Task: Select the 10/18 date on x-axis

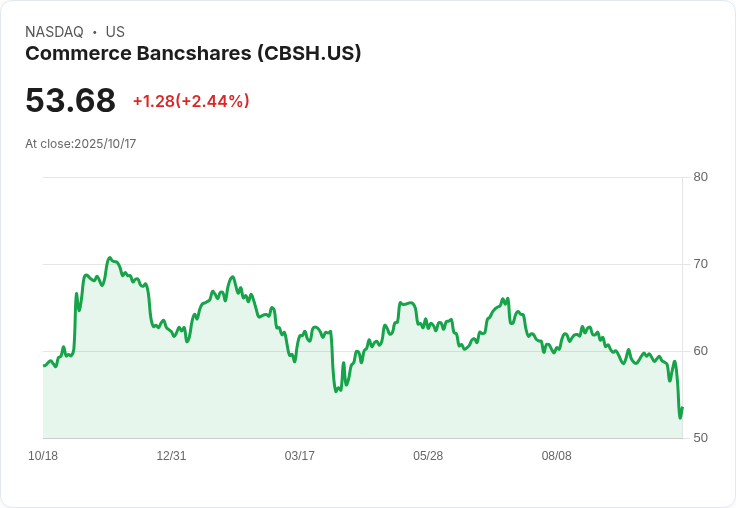Action: click(x=43, y=456)
